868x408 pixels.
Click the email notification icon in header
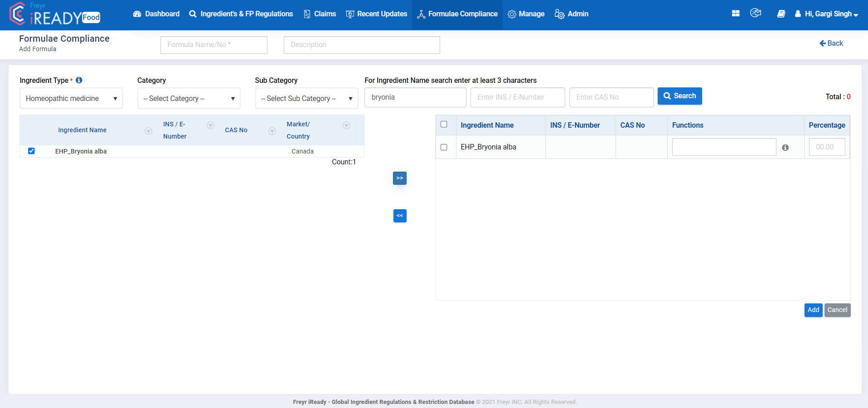coord(756,13)
